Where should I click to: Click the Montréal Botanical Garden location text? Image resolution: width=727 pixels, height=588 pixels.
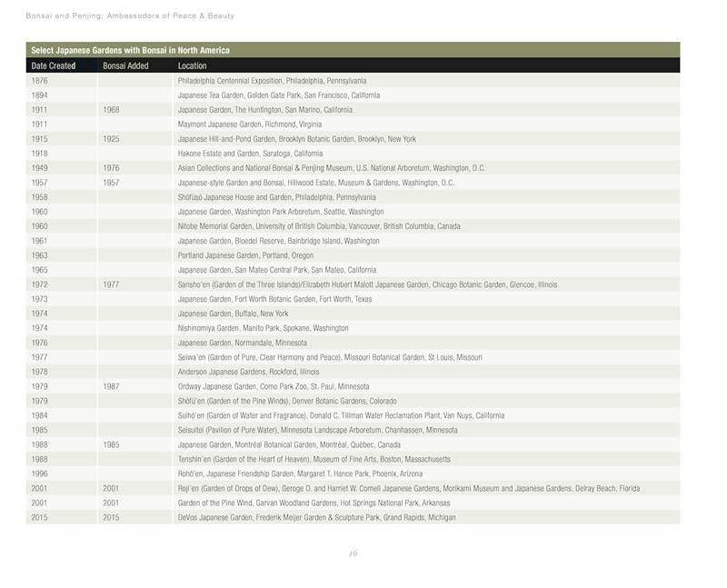[289, 444]
